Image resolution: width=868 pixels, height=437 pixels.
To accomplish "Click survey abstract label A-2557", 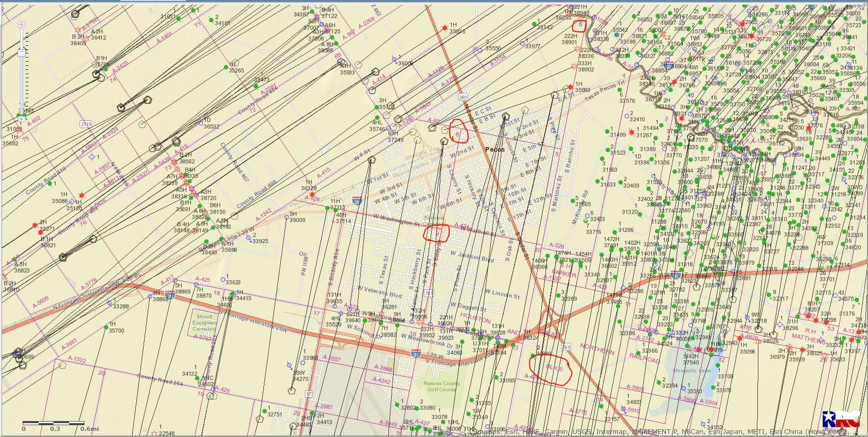I will pyautogui.click(x=331, y=359).
